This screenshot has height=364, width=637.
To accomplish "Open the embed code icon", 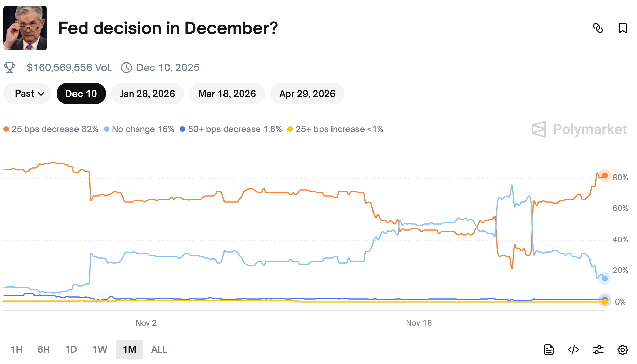I will tap(573, 350).
